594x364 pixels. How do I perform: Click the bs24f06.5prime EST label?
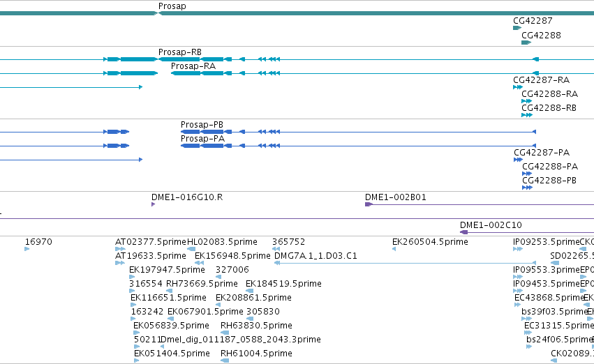click(559, 340)
